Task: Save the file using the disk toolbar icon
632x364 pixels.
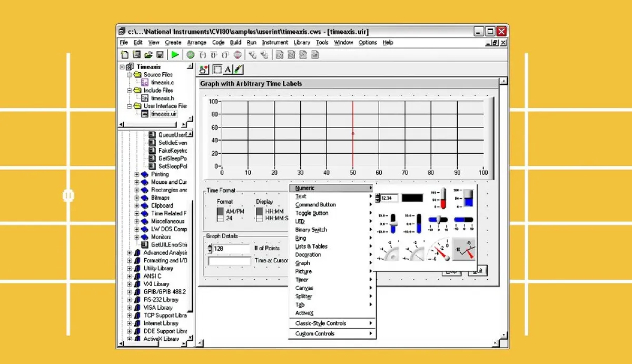Action: pyautogui.click(x=161, y=54)
